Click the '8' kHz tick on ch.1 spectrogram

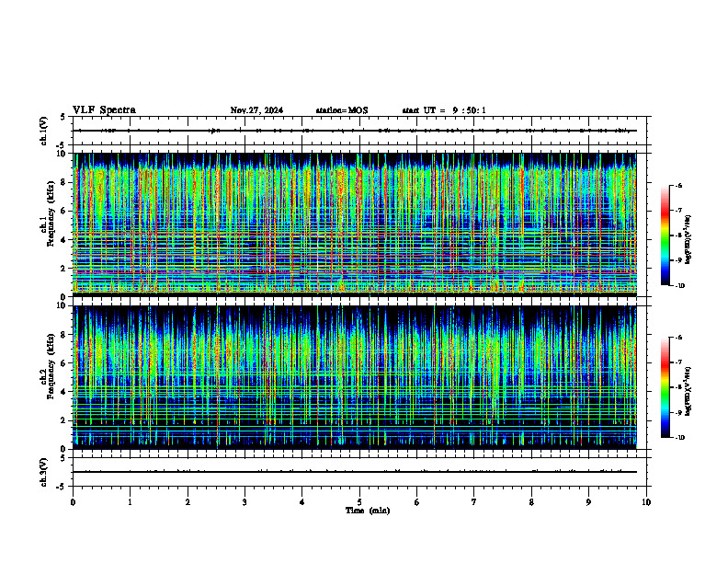tap(65, 182)
